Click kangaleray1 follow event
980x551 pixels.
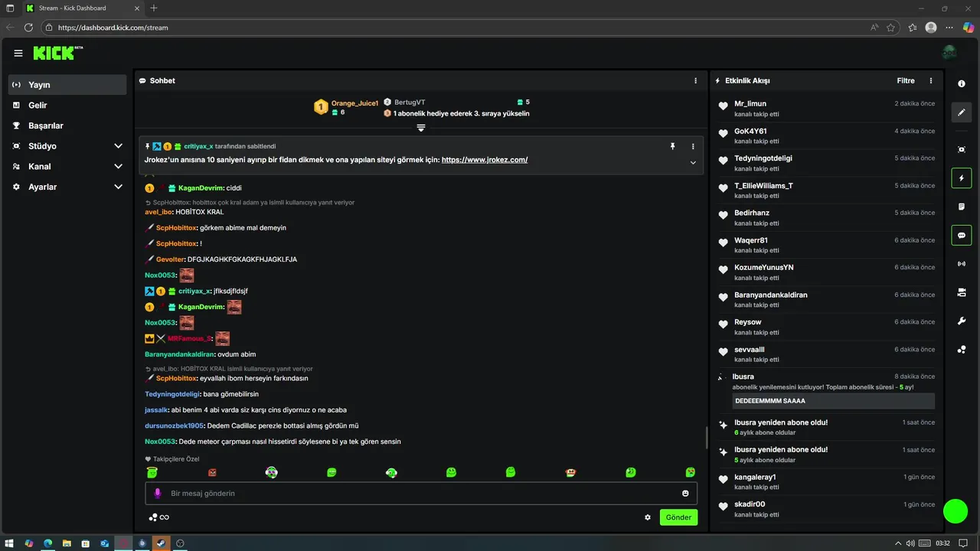tap(827, 482)
